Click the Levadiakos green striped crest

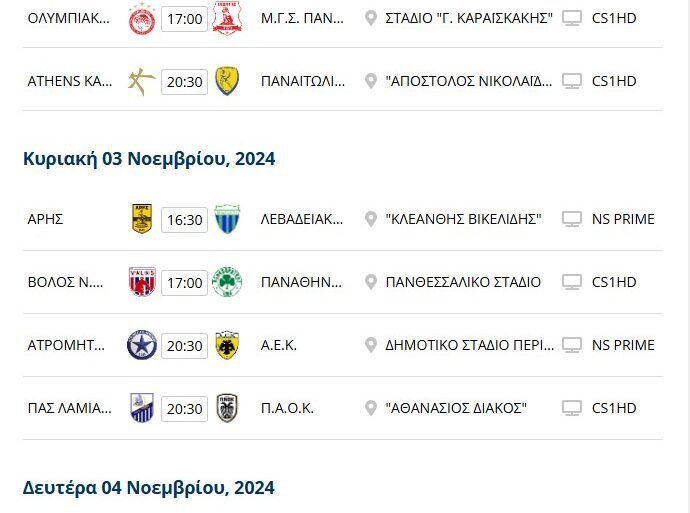[x=227, y=219]
